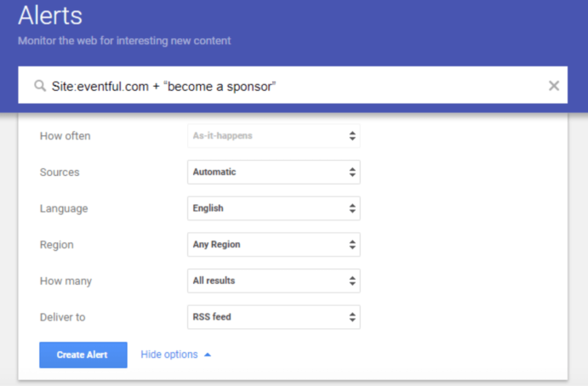Click the up-down arrows on Language
Viewport: 588px width, 386px height.
(352, 208)
